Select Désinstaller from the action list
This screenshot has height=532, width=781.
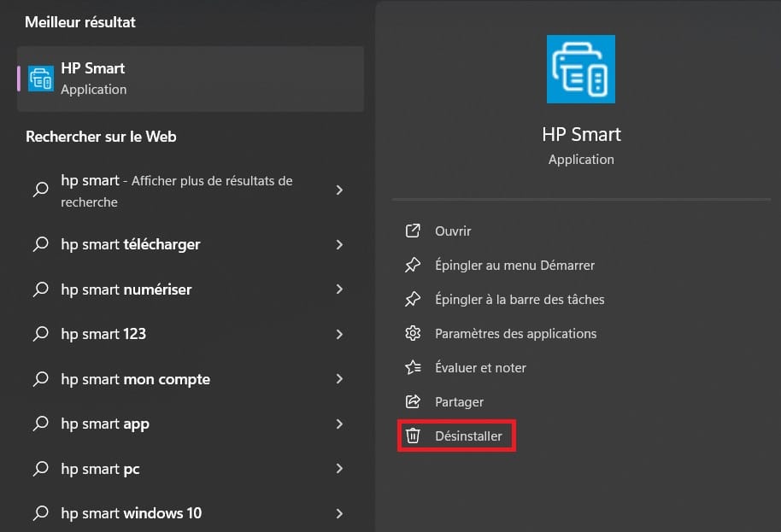[x=468, y=436]
